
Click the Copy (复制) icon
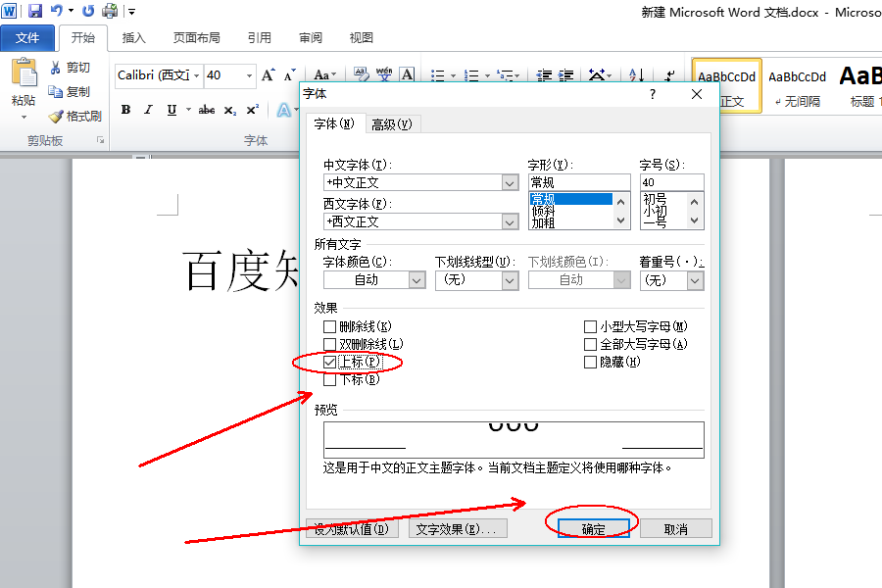(x=55, y=91)
